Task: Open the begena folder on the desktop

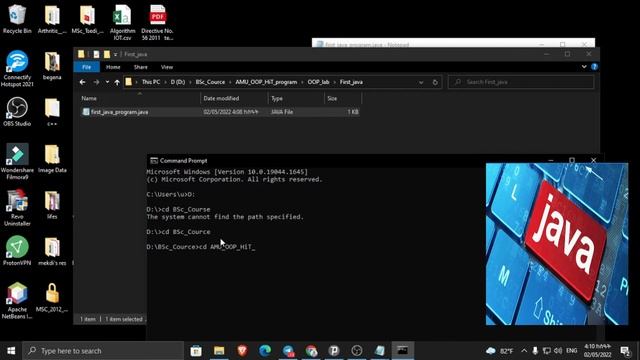Action: 52,65
